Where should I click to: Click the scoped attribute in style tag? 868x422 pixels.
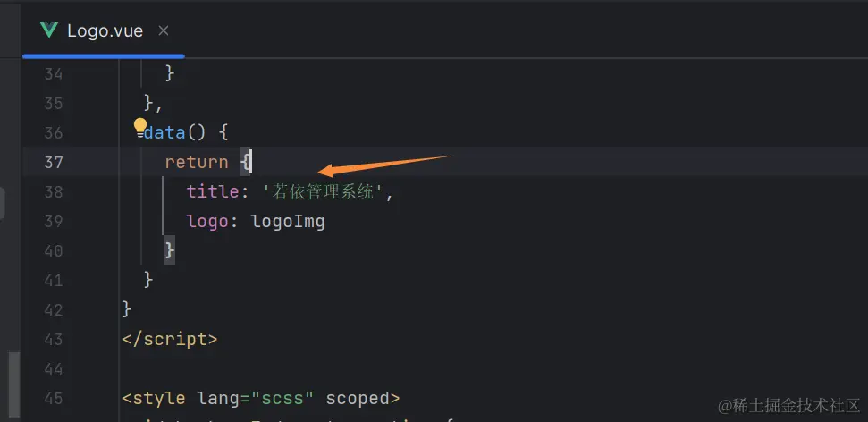(x=358, y=398)
